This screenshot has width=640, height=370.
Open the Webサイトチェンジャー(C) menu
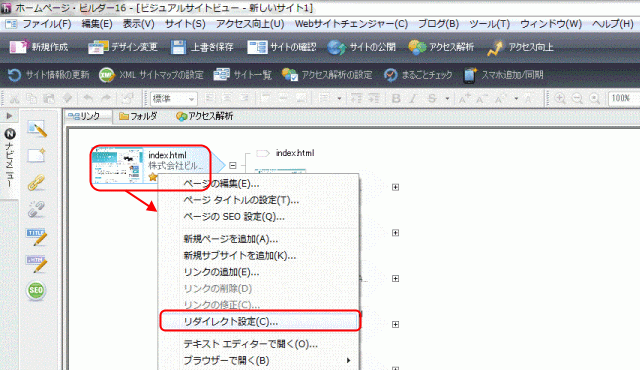[x=351, y=24]
